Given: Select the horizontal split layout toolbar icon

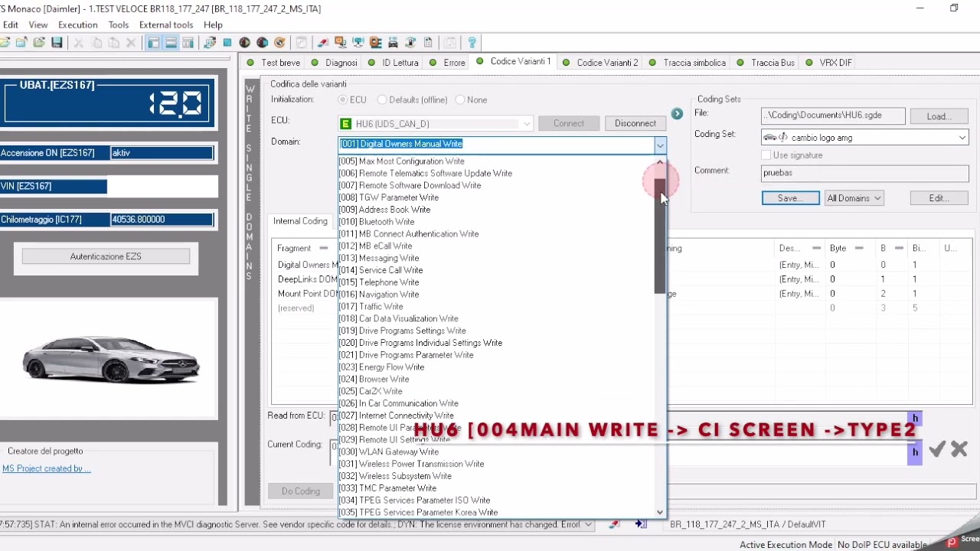Looking at the screenshot, I should (x=171, y=43).
